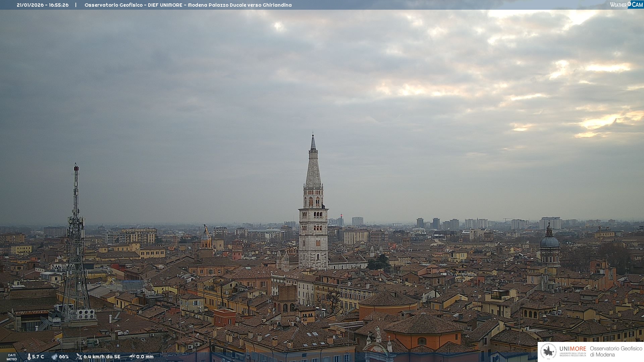Click the 0.0 mm rainfall reading

(145, 357)
